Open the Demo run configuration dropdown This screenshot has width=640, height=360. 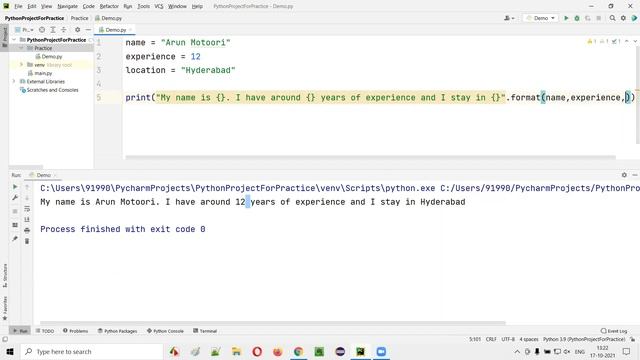541,18
